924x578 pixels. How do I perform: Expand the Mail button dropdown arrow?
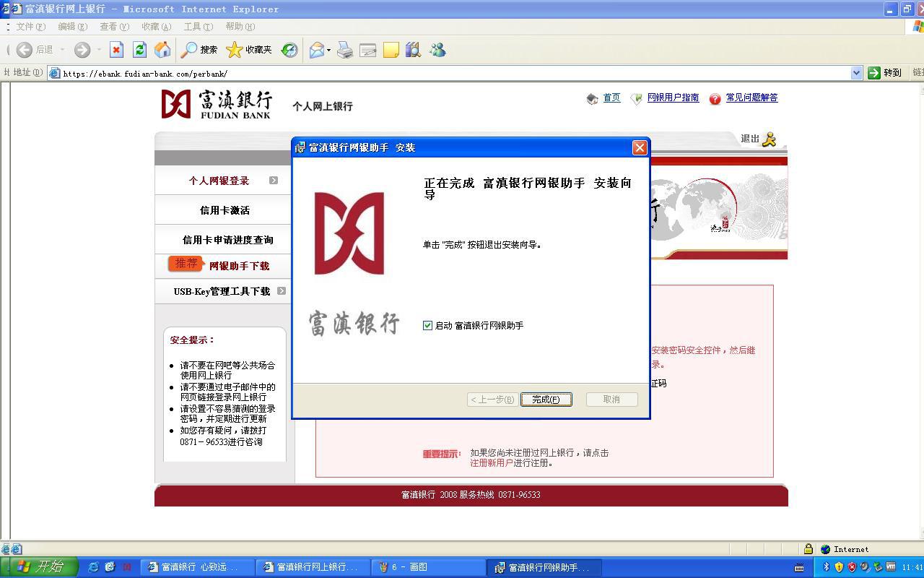[328, 50]
